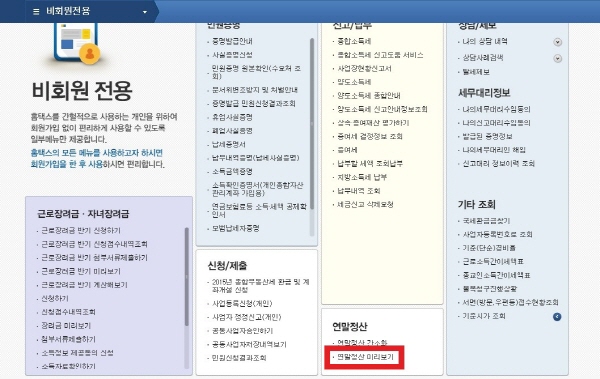
Task: Open 사업장현황신고서
Action: [x=364, y=69]
